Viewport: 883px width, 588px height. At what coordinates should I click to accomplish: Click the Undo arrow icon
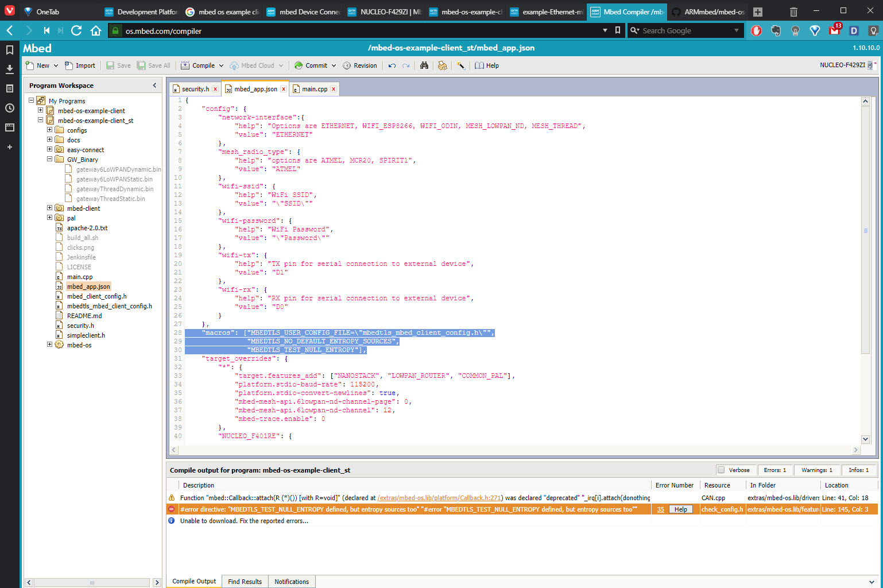(x=392, y=65)
